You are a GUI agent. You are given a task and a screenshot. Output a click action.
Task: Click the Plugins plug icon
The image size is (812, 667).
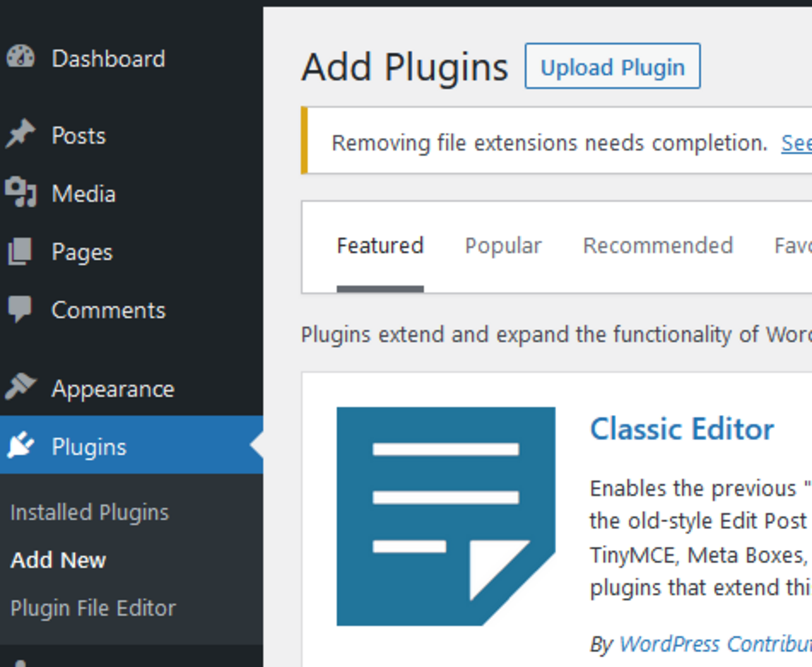(21, 445)
